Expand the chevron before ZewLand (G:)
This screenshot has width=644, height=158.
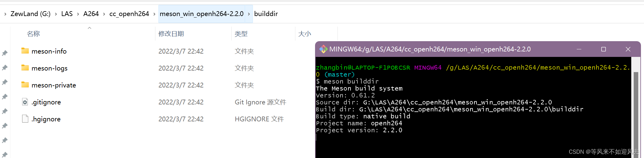click(x=5, y=14)
